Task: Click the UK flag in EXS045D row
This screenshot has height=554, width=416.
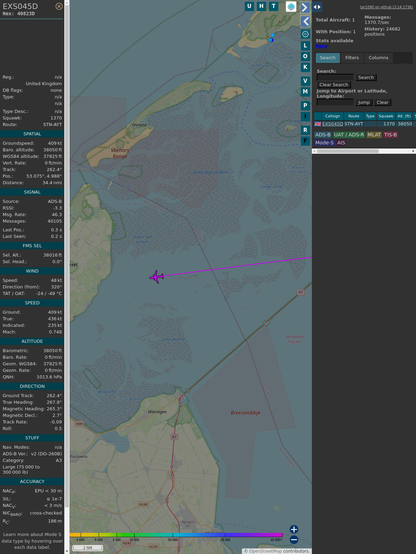Action: point(318,124)
